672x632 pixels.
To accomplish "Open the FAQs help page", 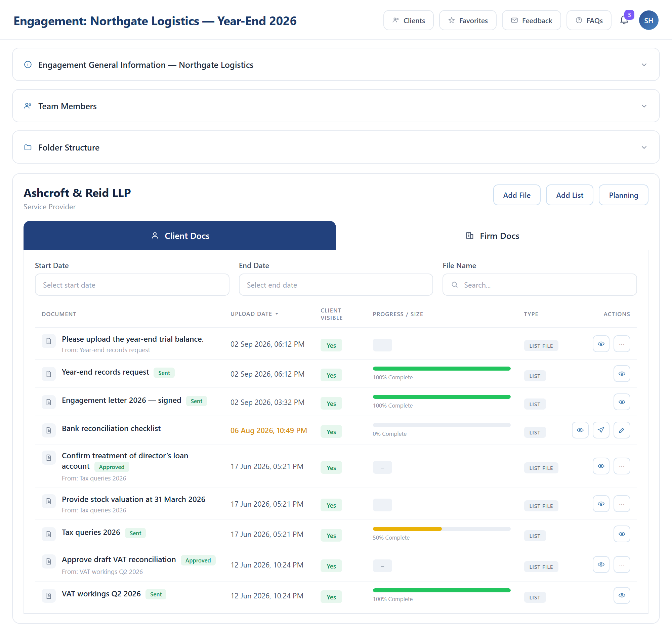I will point(589,20).
